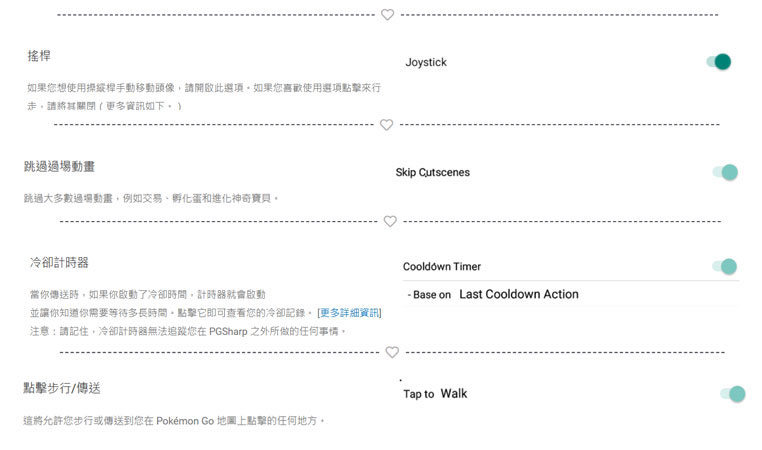762x450 pixels.
Task: Turn off the Skip Cutscenes switch
Action: coord(726,172)
